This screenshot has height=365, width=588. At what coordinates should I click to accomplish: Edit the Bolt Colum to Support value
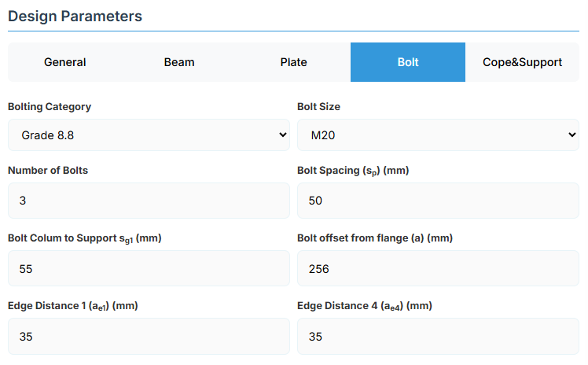click(x=149, y=268)
